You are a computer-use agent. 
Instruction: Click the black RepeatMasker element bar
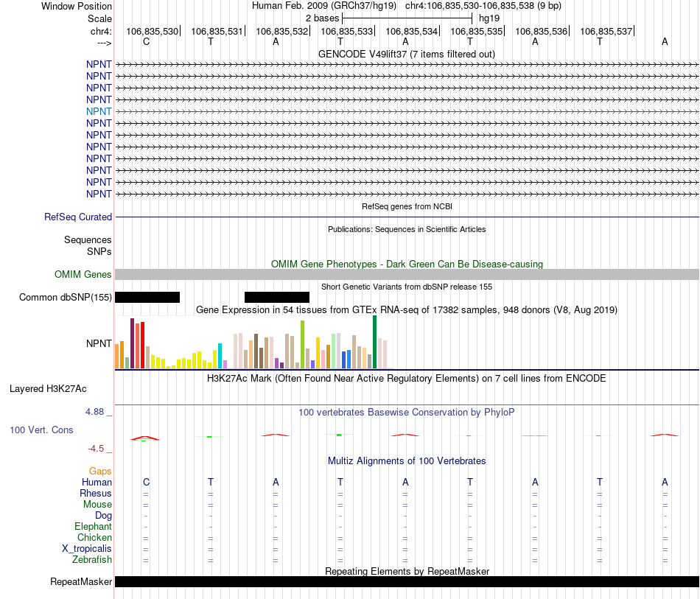pos(407,581)
